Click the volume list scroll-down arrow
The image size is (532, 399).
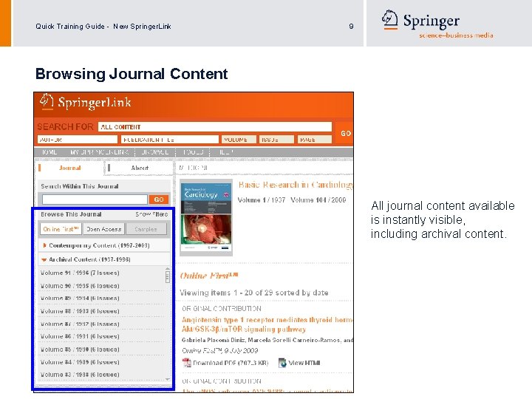click(x=167, y=379)
